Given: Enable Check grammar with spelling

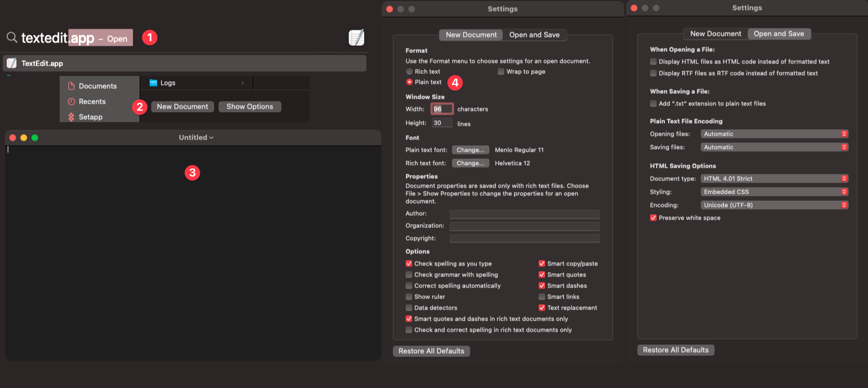Looking at the screenshot, I should pos(409,275).
